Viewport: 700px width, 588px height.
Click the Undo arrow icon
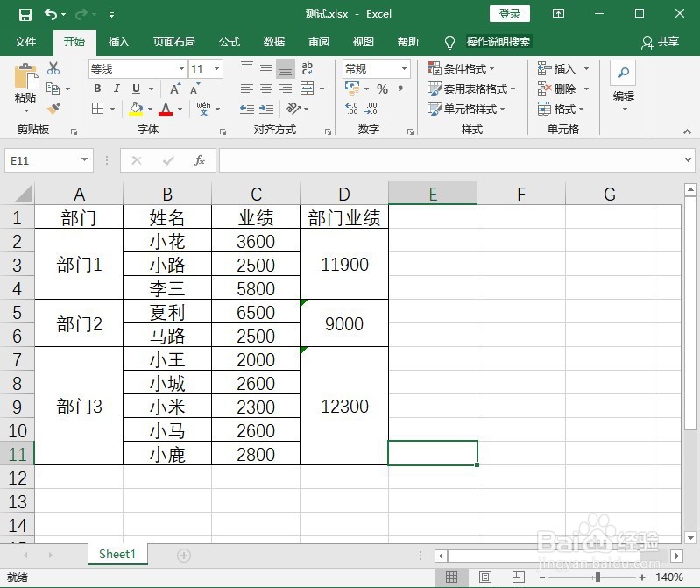pos(51,14)
